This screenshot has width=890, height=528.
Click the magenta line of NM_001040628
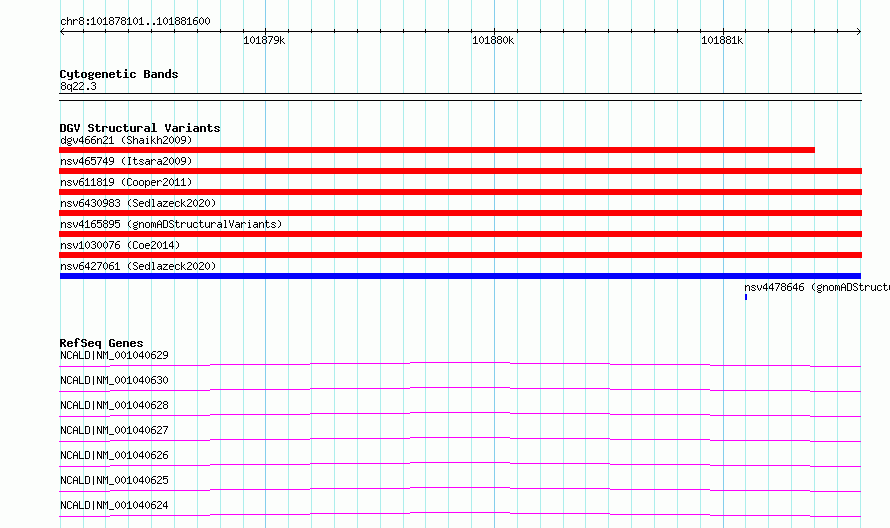pyautogui.click(x=460, y=414)
